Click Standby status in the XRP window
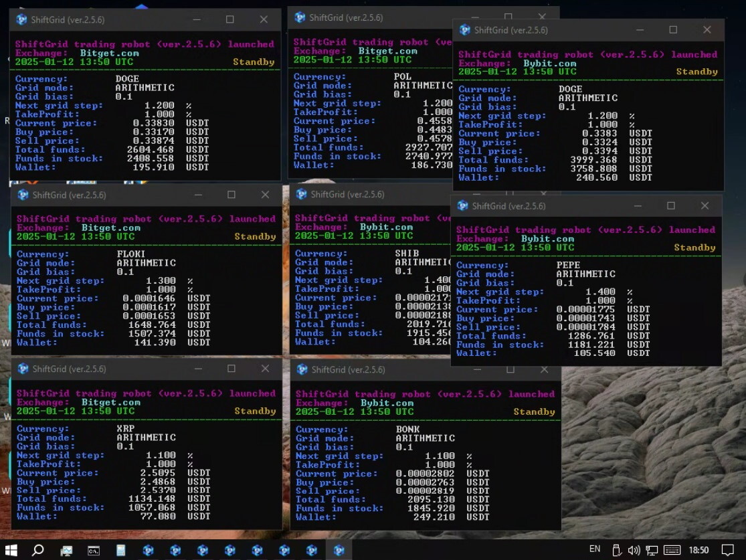 click(255, 411)
